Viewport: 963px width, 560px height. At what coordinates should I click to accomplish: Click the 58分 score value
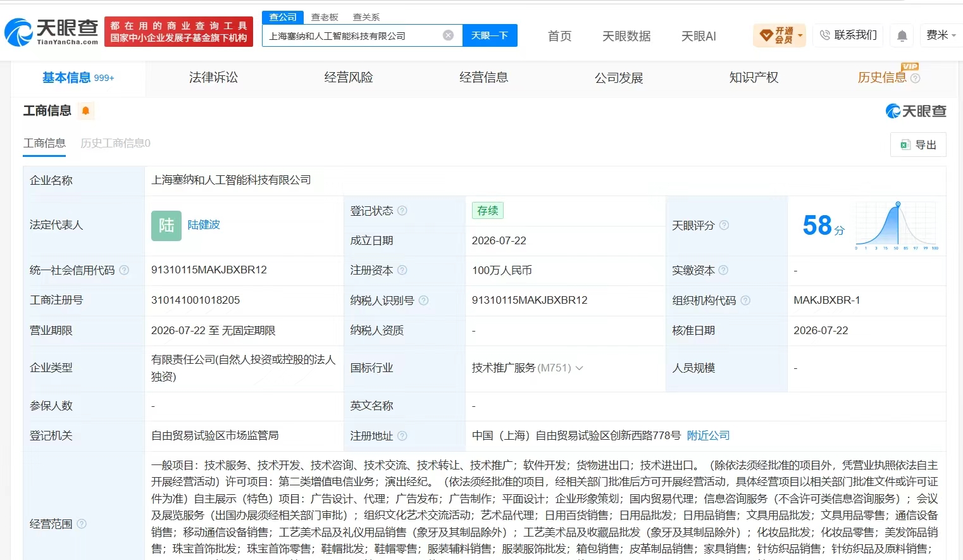pyautogui.click(x=823, y=225)
